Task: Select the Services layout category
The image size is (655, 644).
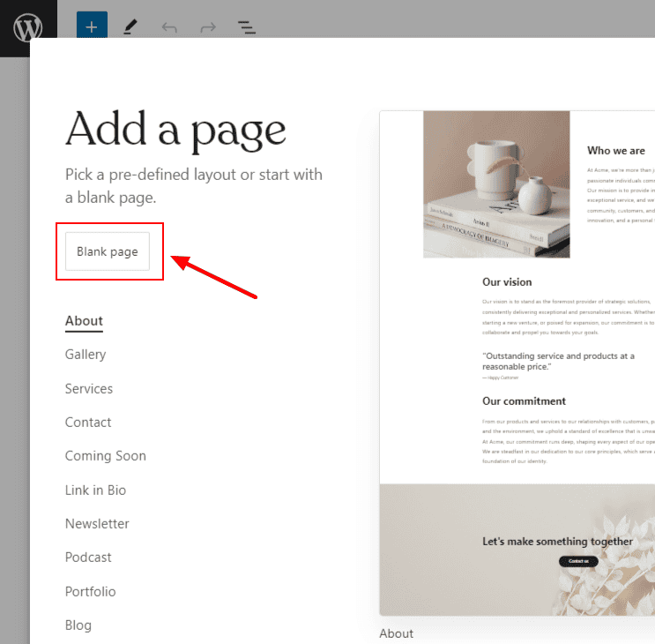Action: [89, 389]
